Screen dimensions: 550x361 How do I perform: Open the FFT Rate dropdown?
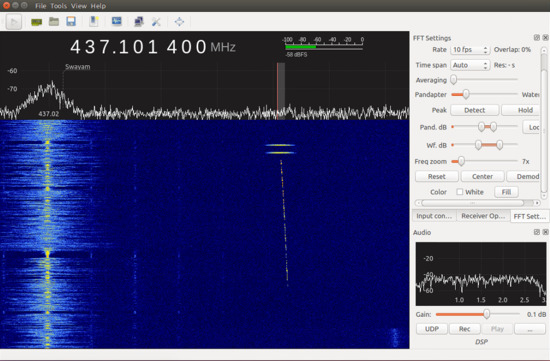(x=470, y=50)
